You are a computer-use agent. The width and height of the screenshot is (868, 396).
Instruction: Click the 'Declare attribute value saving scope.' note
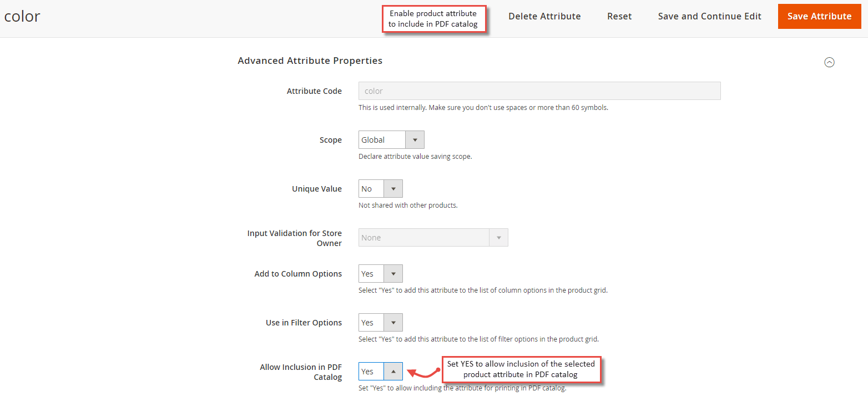coord(415,157)
